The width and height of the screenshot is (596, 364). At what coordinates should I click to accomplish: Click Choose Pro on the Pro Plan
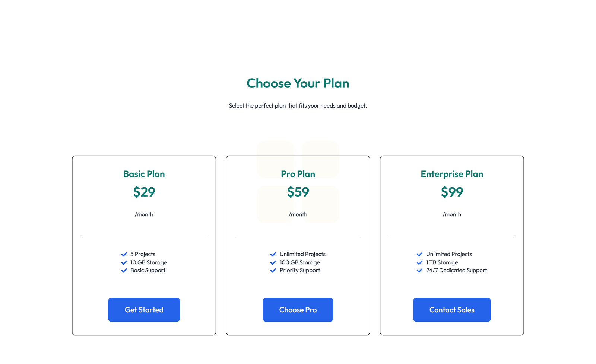[x=298, y=310]
